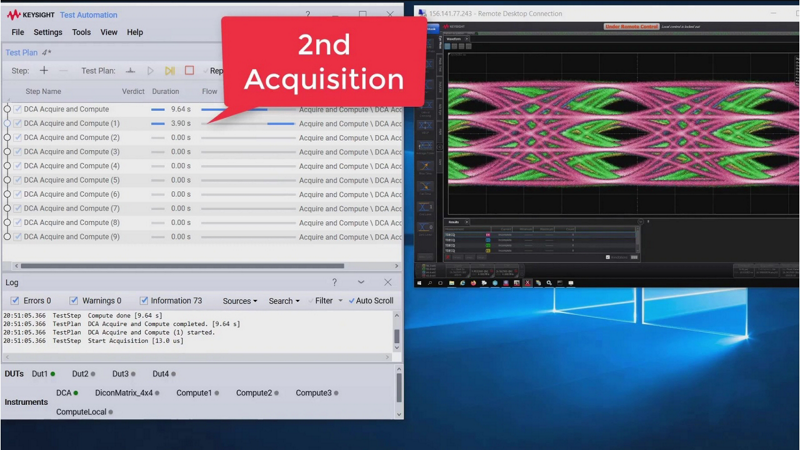Screen dimensions: 800x450
Task: Sort by the Flow column header
Action: point(210,91)
